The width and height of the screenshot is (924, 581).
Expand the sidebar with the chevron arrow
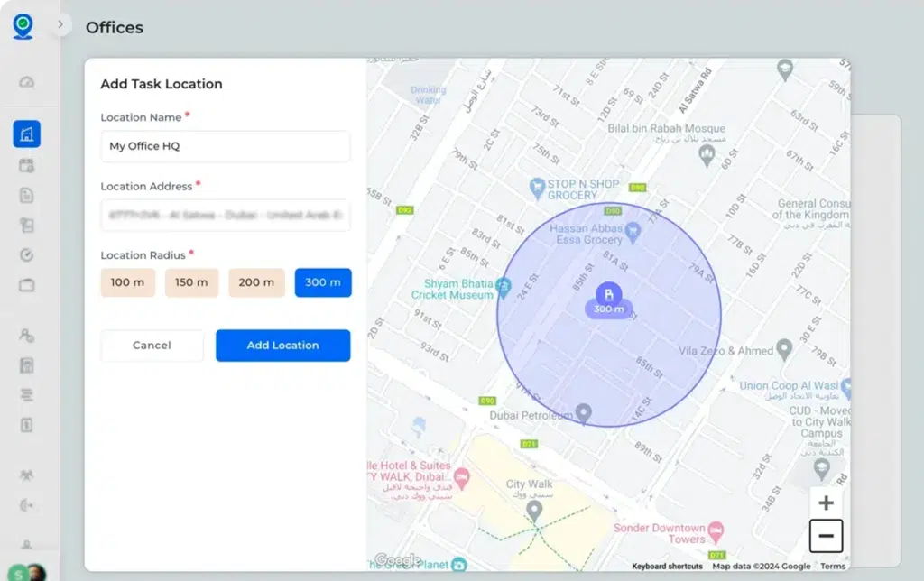click(60, 24)
